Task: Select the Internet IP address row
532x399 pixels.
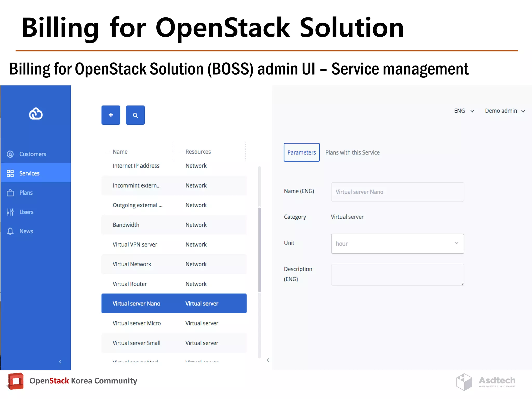Action: click(x=174, y=166)
